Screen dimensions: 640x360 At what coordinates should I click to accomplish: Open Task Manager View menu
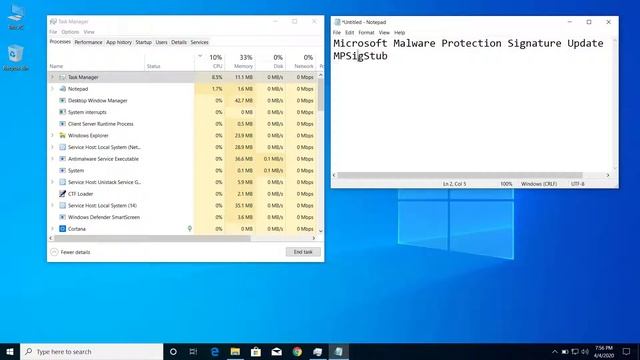[89, 32]
